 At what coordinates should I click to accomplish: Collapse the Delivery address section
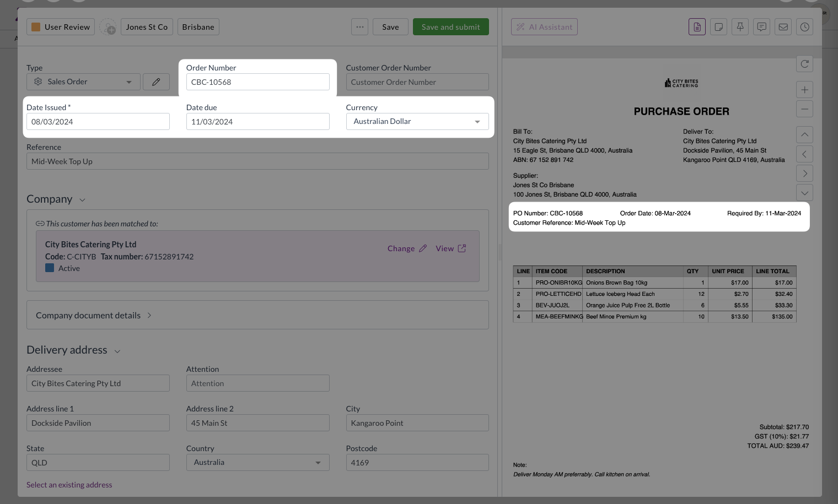[117, 351]
